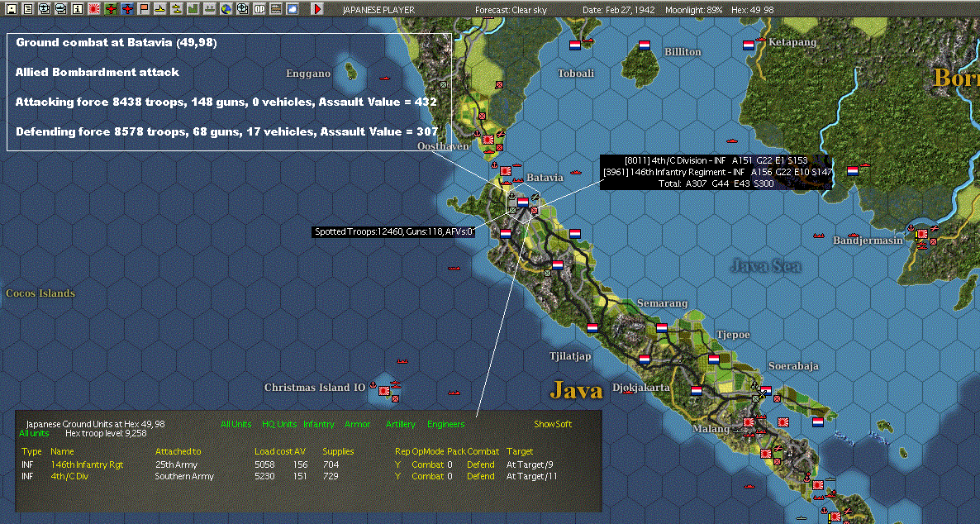
Task: Click the information 'i' toolbar icon
Action: click(x=78, y=9)
